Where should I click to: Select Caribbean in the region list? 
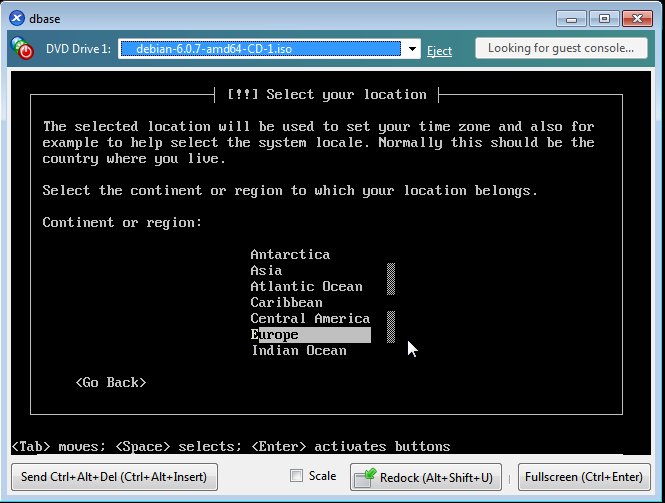286,302
